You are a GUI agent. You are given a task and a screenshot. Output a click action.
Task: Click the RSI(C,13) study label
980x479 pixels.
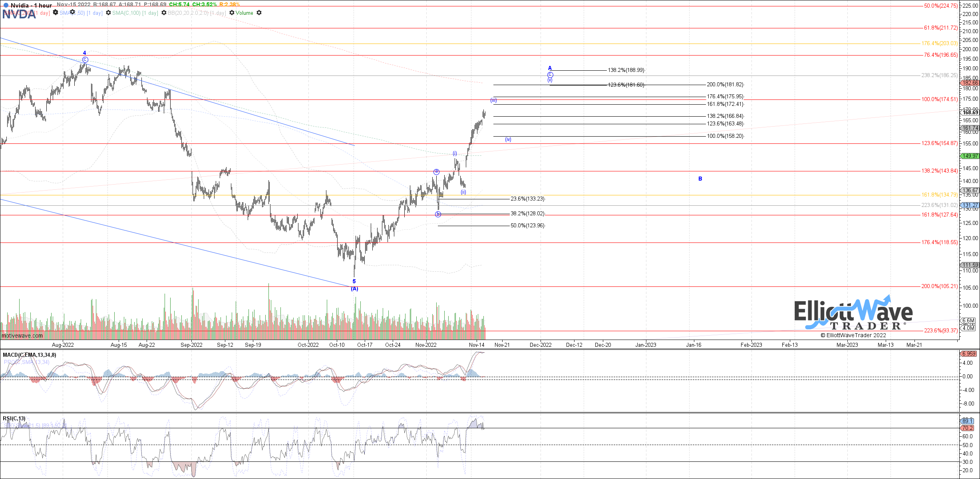pos(14,418)
